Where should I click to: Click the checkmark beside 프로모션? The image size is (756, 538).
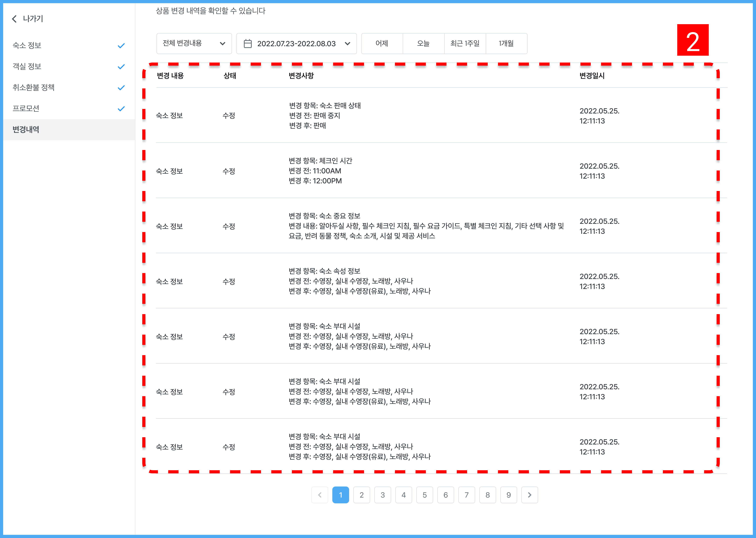(121, 109)
